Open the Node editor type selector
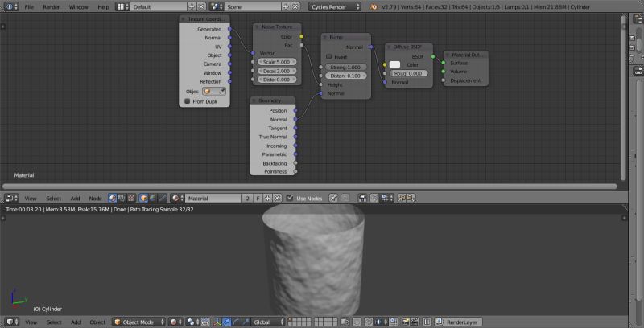The image size is (644, 328). pos(11,198)
